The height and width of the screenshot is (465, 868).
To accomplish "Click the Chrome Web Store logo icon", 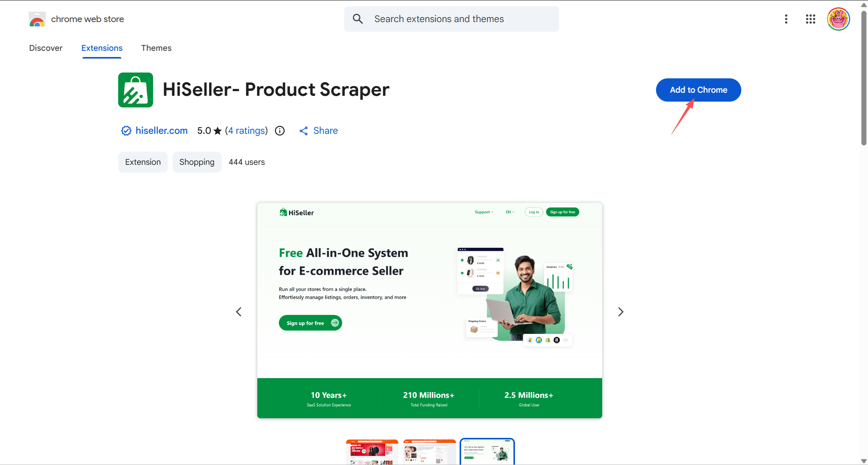I will point(37,19).
